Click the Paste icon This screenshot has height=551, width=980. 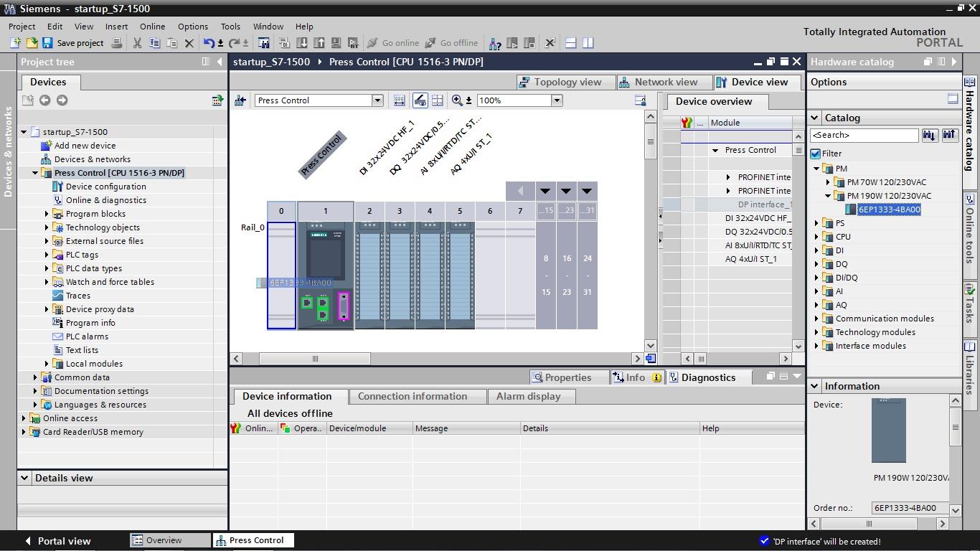click(x=171, y=43)
